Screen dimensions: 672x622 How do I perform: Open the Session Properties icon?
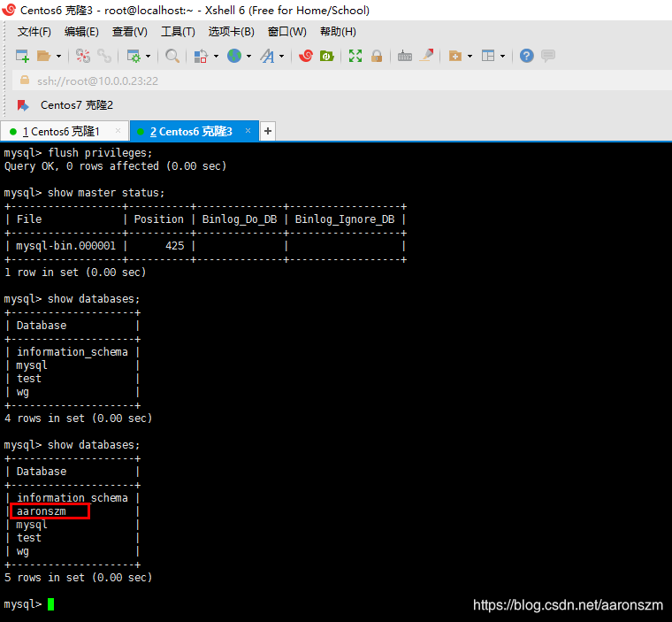(134, 56)
